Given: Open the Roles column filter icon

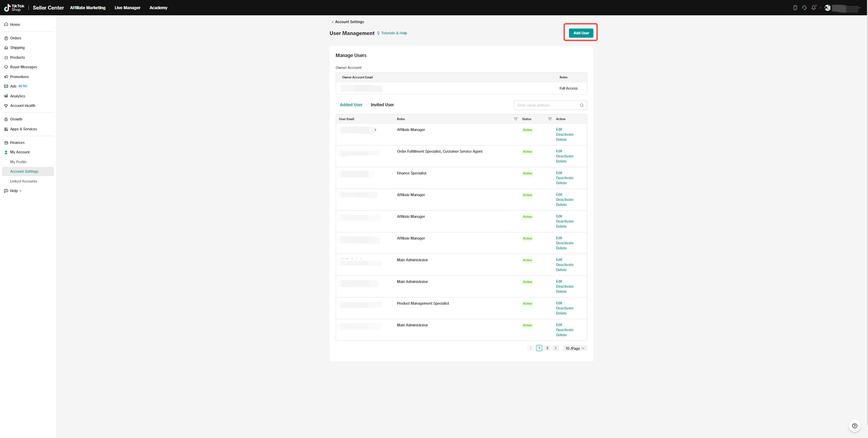Looking at the screenshot, I should [x=515, y=119].
